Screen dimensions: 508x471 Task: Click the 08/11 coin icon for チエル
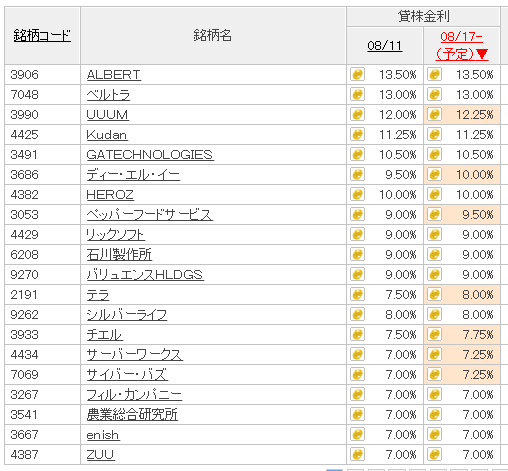[x=357, y=334]
